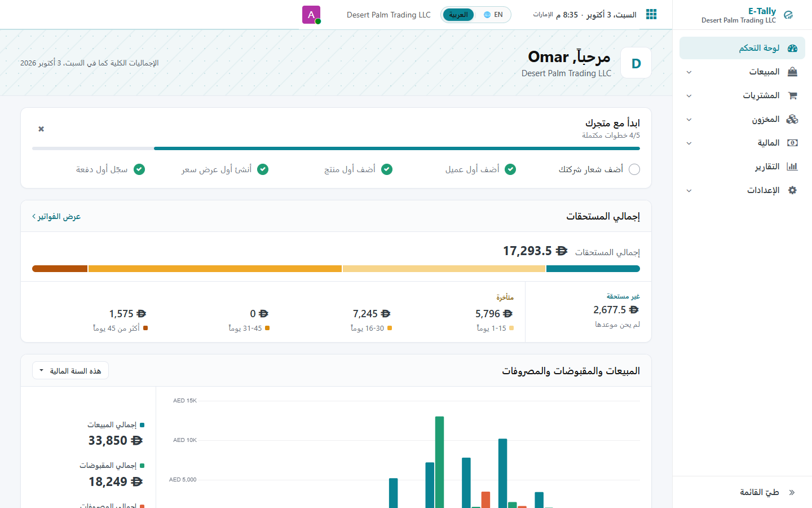Viewport: 812px width, 508px height.
Task: Click the 'أضف شعار شركتك' step label
Action: [591, 169]
